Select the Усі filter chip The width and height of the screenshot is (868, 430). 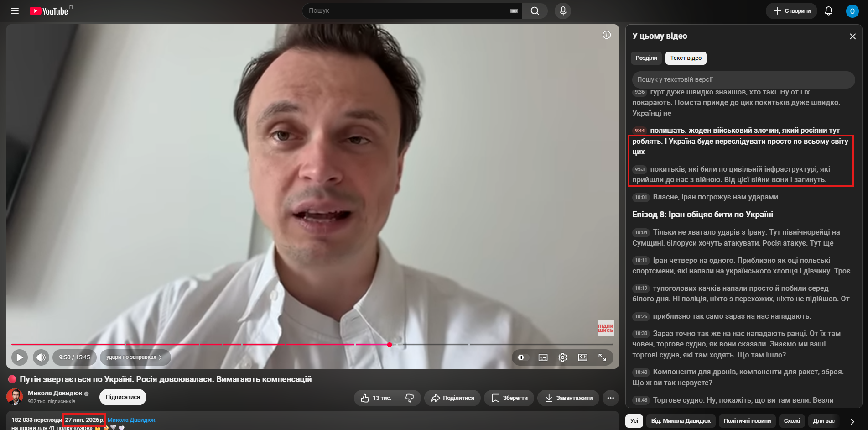point(634,421)
